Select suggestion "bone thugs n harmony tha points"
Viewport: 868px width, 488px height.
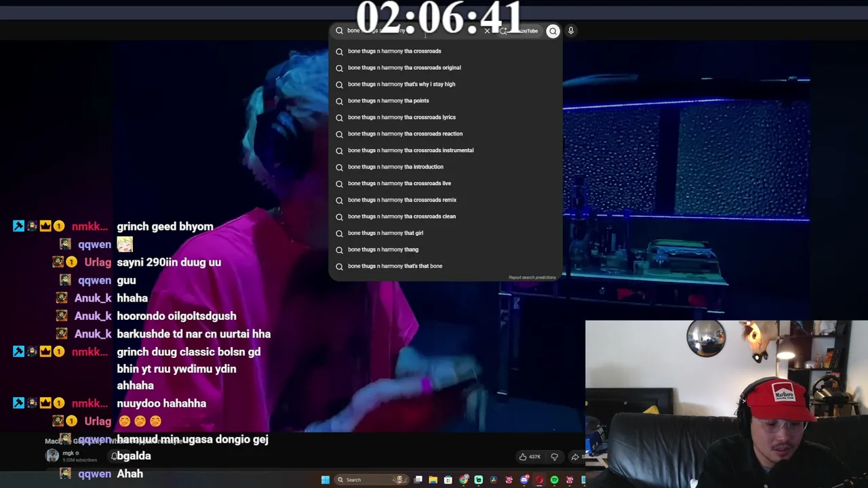pyautogui.click(x=446, y=100)
